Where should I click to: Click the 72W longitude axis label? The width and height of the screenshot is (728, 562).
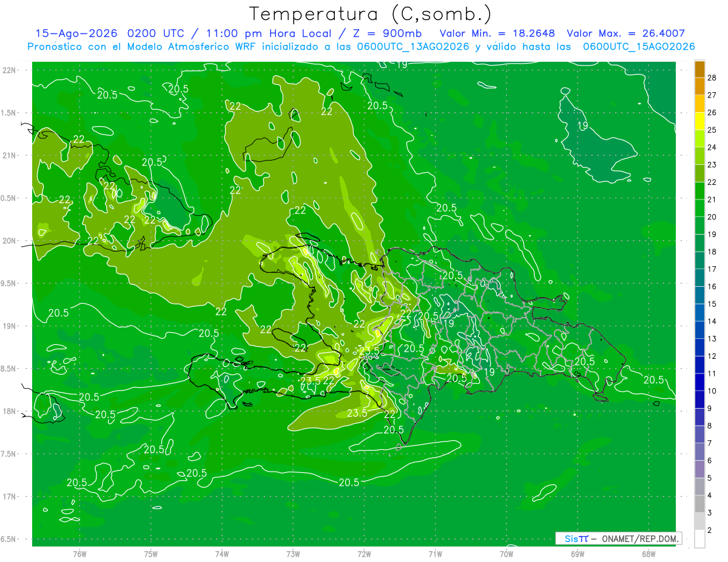(364, 554)
